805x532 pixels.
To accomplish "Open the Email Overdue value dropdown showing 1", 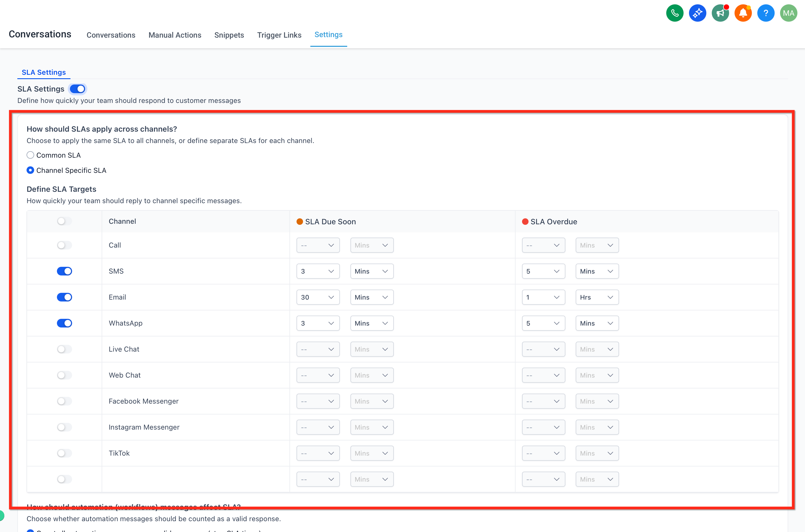I will pos(543,297).
